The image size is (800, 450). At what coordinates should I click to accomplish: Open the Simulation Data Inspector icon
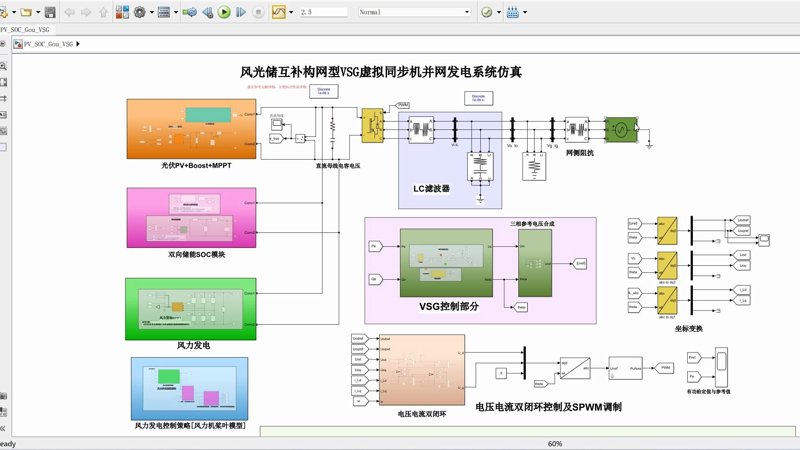coord(279,12)
